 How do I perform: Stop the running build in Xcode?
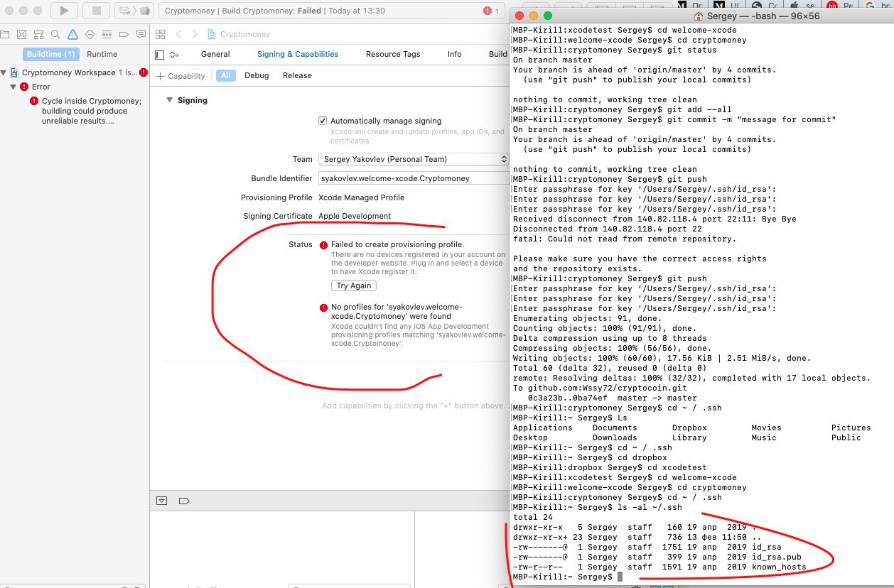96,11
